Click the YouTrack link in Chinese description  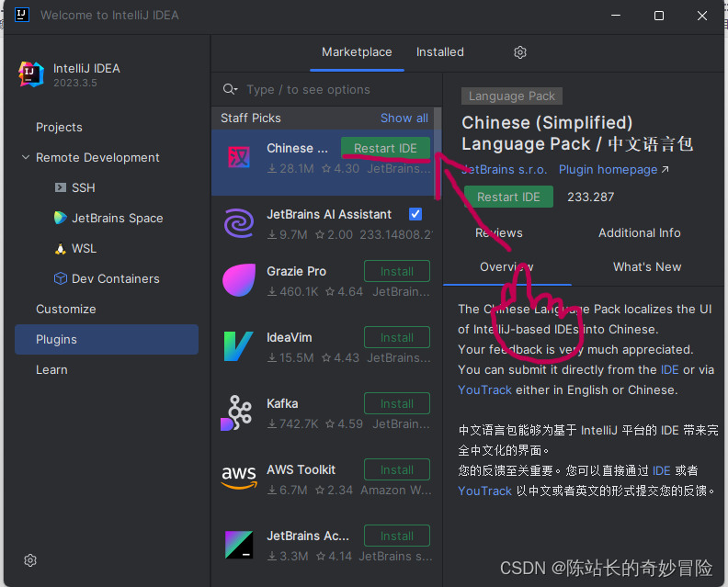[x=484, y=491]
